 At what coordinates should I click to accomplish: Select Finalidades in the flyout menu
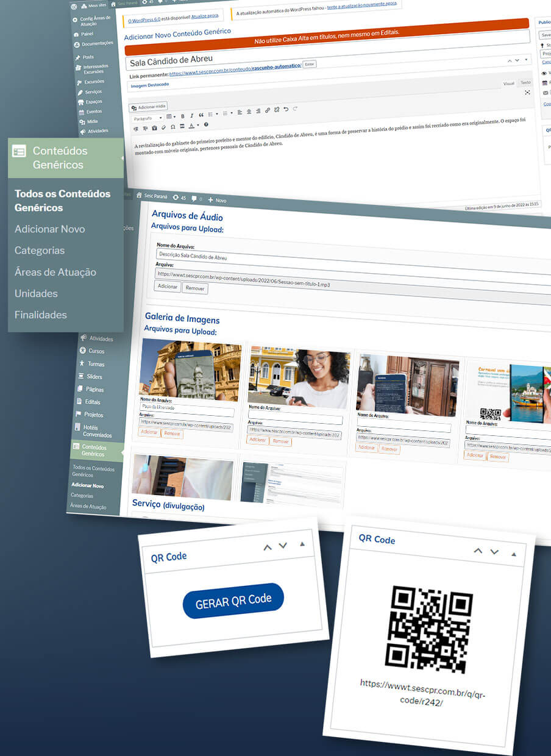41,315
